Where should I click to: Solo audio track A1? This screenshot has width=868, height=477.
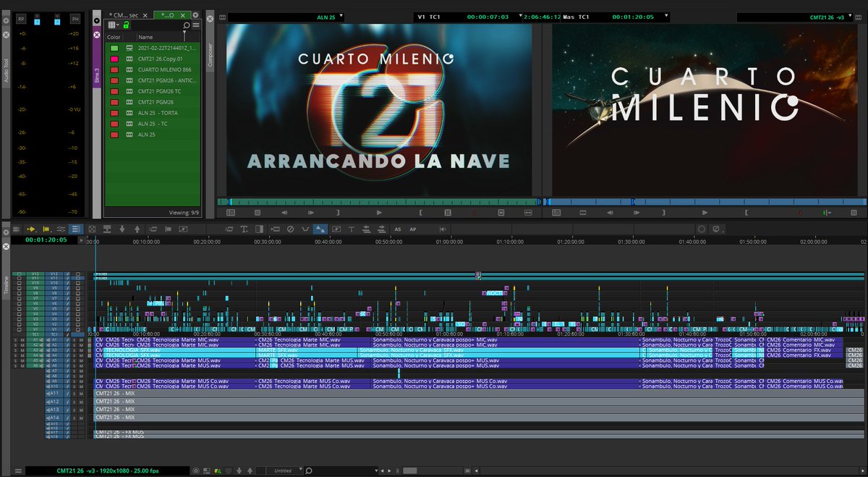[x=74, y=339]
